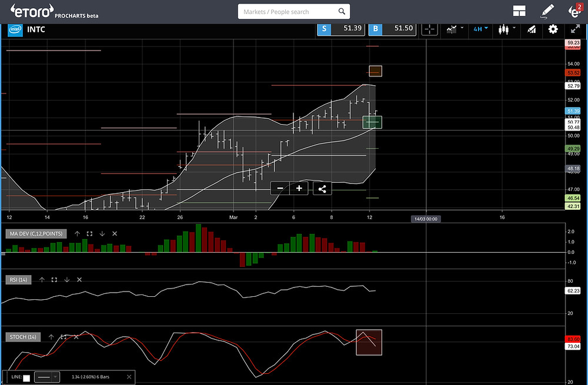Click the 52.79 price axis label
The image size is (588, 385).
tap(573, 86)
